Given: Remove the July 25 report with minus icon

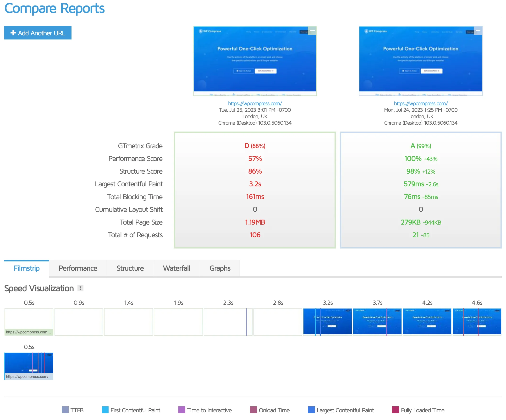Looking at the screenshot, I should pos(312,31).
